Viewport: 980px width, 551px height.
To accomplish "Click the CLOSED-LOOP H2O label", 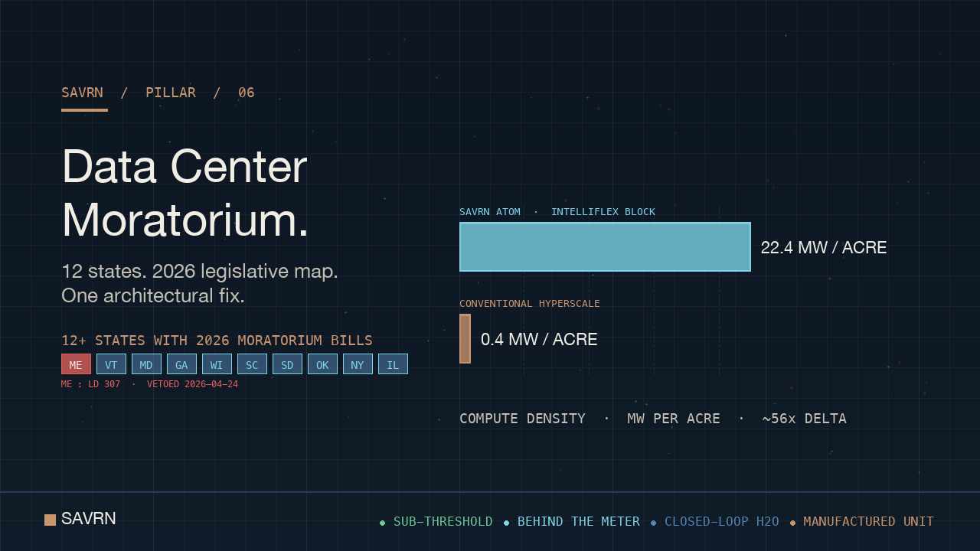I will [722, 522].
